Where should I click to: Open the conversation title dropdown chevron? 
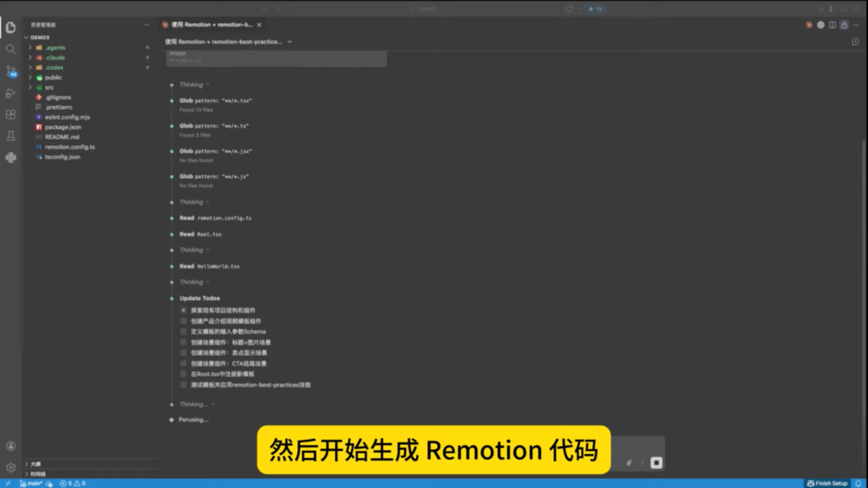[x=290, y=42]
